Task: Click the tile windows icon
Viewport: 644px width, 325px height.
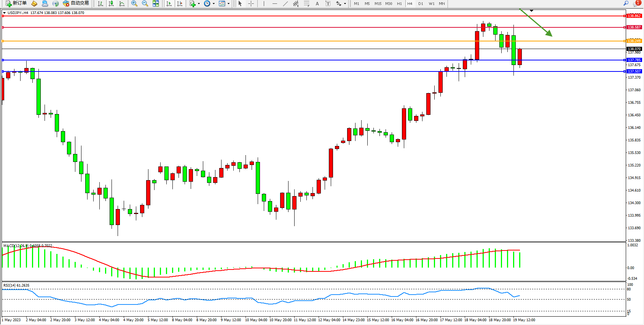Action: coord(156,3)
